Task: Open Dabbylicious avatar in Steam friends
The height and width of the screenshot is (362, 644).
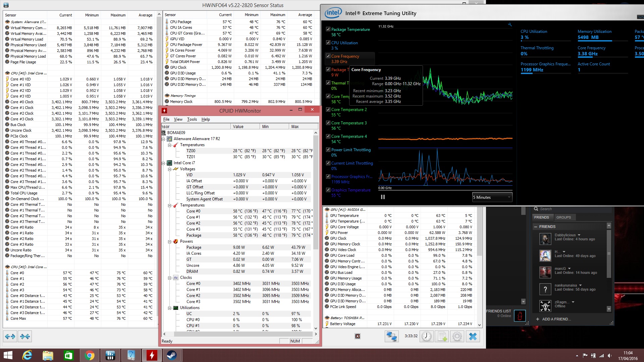Action: 545,239
